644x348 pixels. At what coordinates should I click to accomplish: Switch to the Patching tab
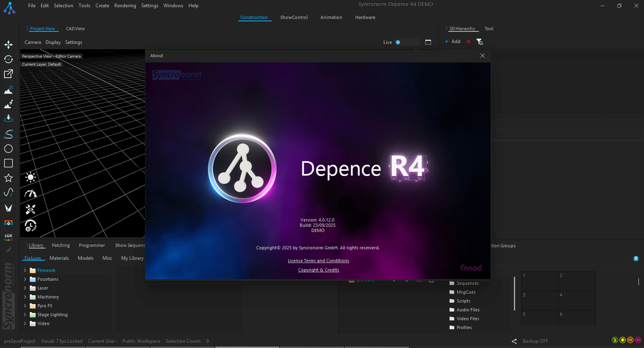(61, 245)
